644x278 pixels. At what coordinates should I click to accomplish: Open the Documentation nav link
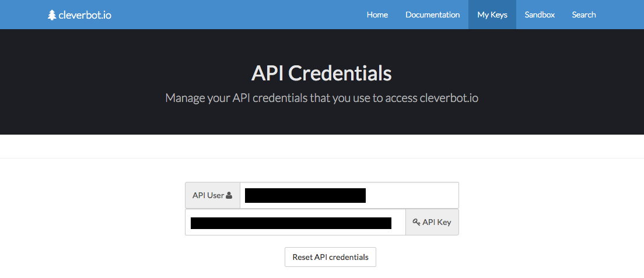pos(432,15)
